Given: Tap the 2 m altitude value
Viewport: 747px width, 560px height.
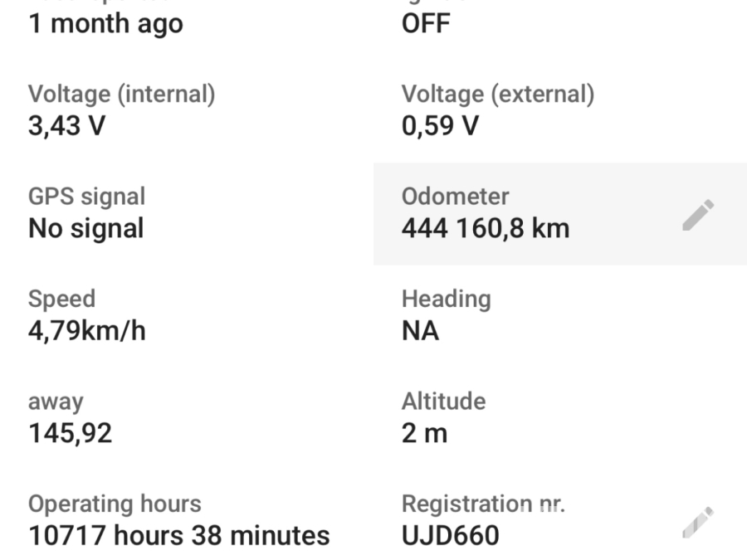Looking at the screenshot, I should click(x=424, y=433).
